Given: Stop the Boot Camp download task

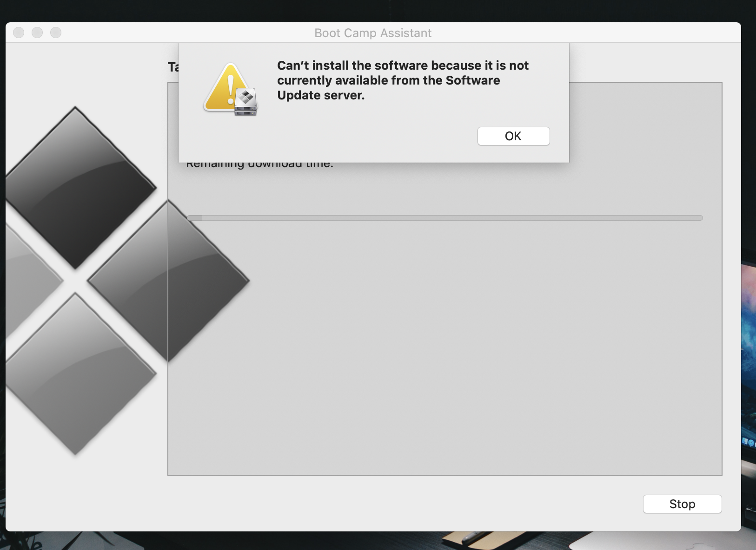Looking at the screenshot, I should pos(682,504).
